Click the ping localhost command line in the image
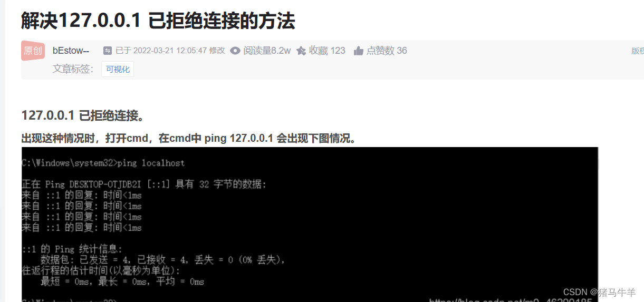This screenshot has height=302, width=644. (x=103, y=163)
